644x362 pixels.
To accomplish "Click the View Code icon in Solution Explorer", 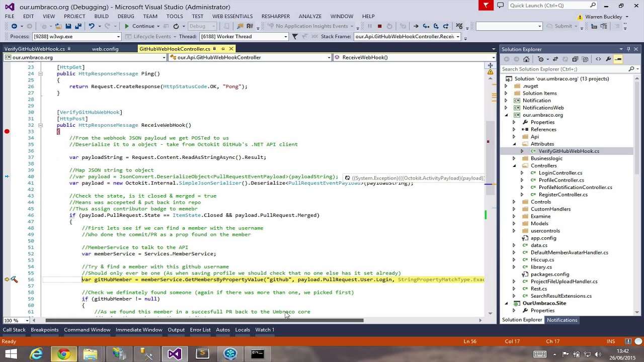I will click(x=598, y=59).
